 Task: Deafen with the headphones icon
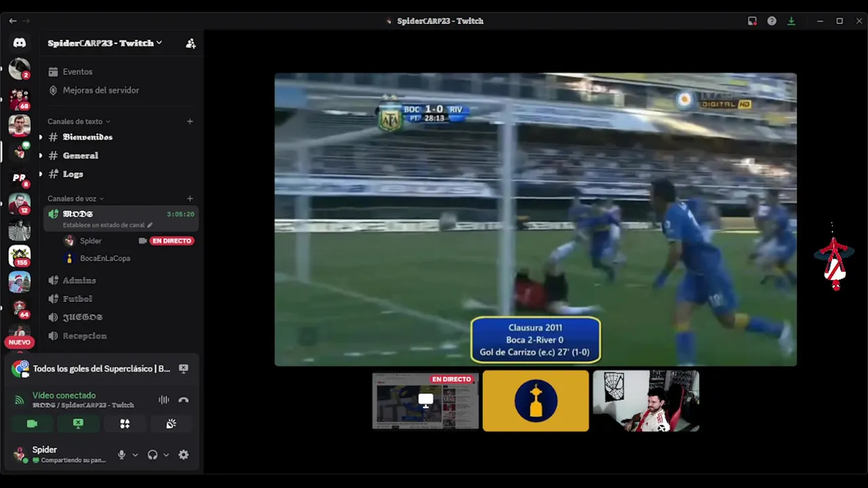point(153,455)
